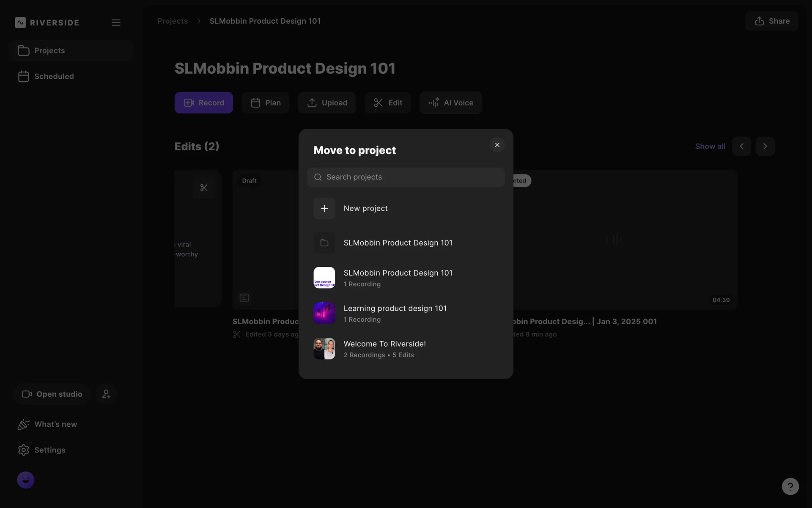Viewport: 812px width, 508px height.
Task: Click the user avatar smiley icon
Action: pyautogui.click(x=26, y=480)
